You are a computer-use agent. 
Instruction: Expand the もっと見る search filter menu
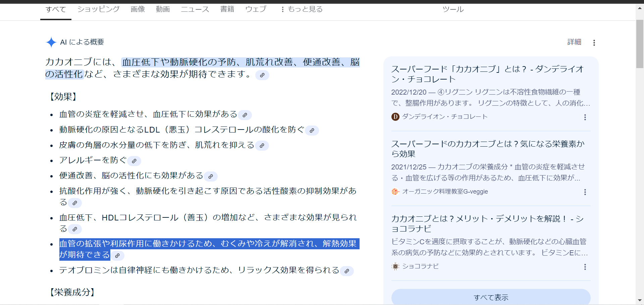[302, 9]
